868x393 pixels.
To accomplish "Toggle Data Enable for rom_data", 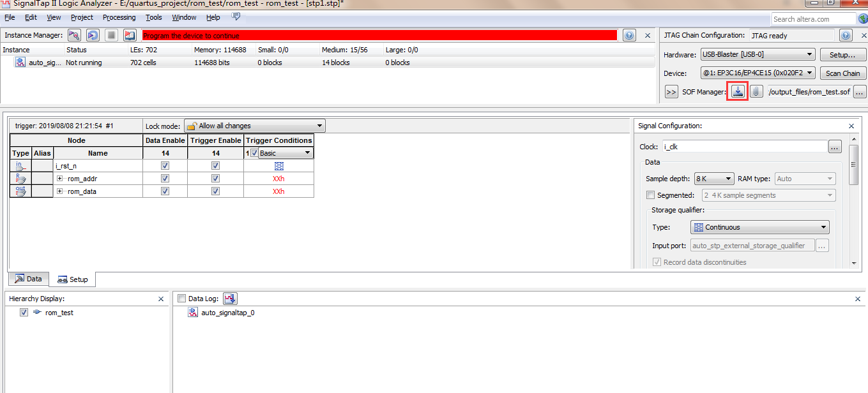I will coord(165,191).
